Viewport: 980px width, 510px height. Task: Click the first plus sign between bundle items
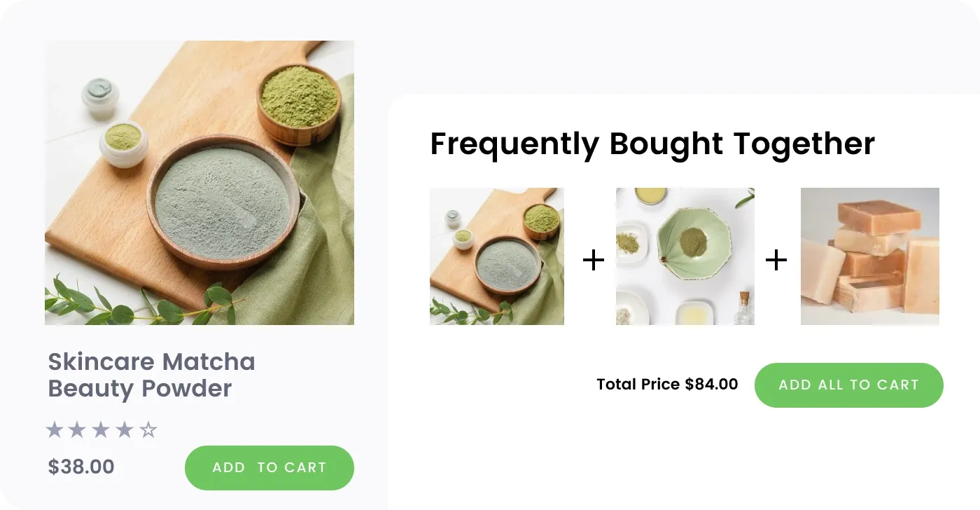[x=593, y=259]
